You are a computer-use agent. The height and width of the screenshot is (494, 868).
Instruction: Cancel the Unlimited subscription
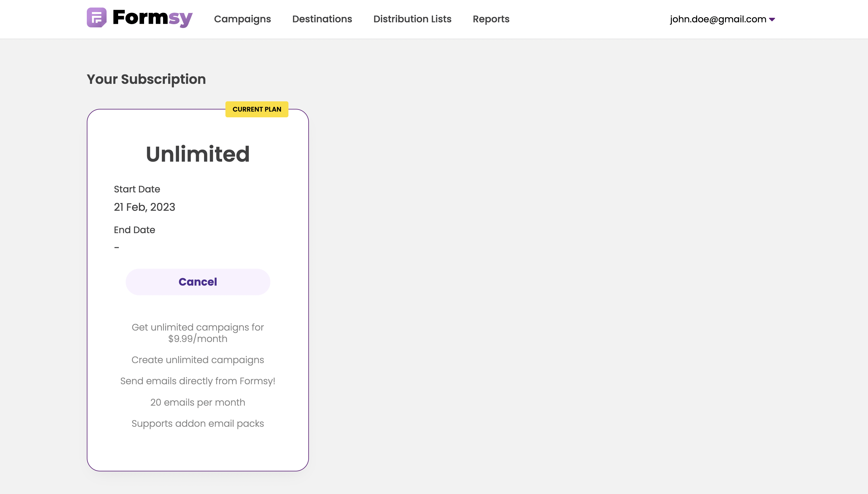click(198, 282)
